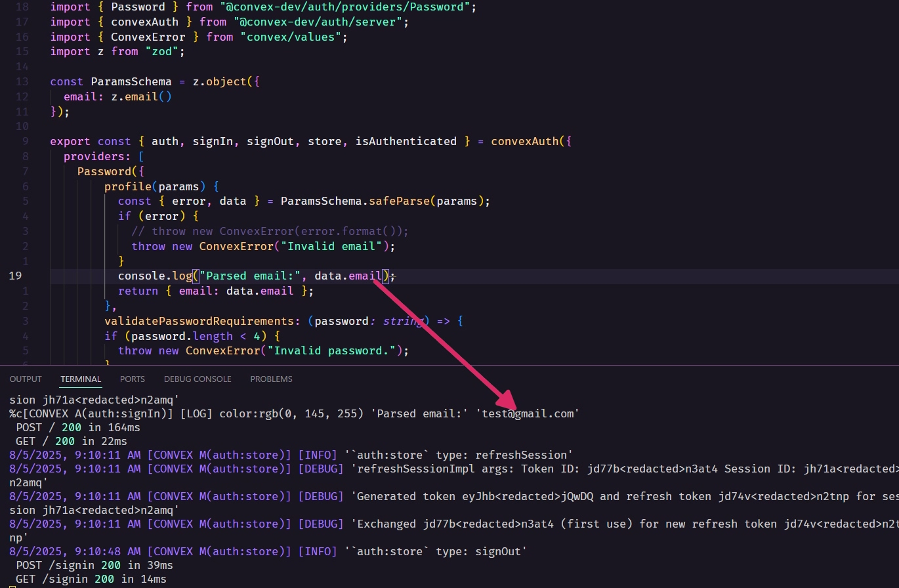899x588 pixels.
Task: Click the commented-out error.format() line
Action: [x=270, y=232]
